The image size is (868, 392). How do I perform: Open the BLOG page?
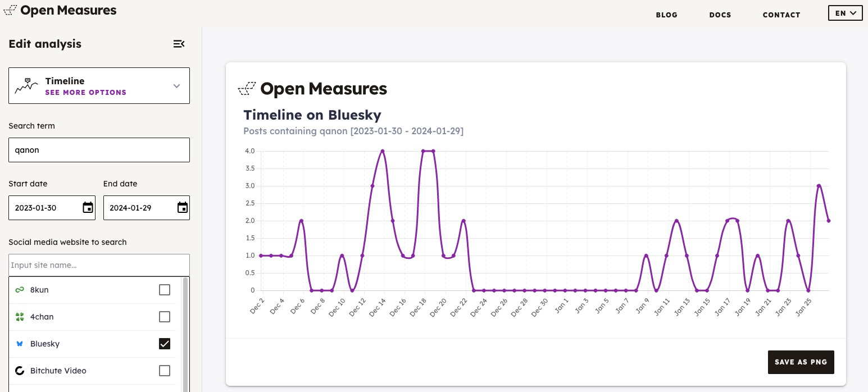666,15
